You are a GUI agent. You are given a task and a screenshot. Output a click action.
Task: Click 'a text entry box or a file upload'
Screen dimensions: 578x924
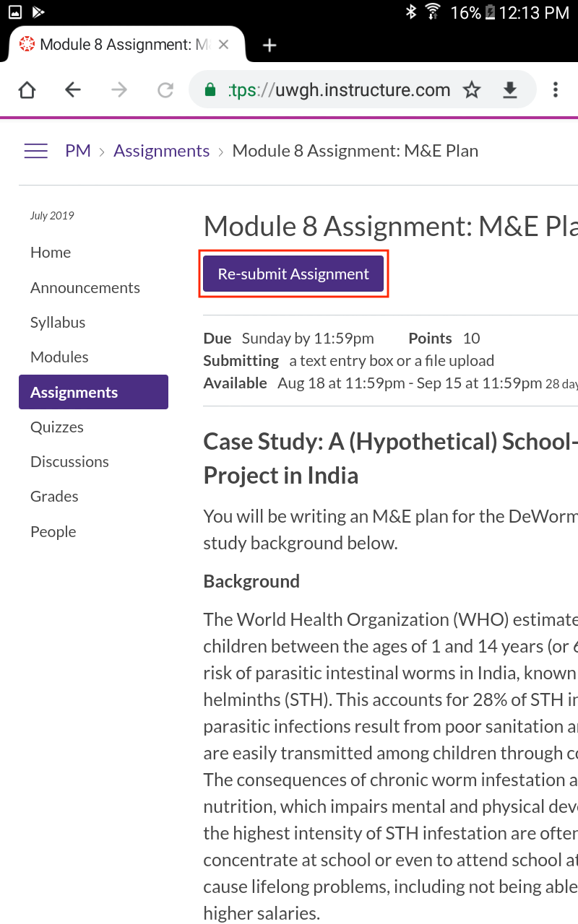(x=392, y=361)
